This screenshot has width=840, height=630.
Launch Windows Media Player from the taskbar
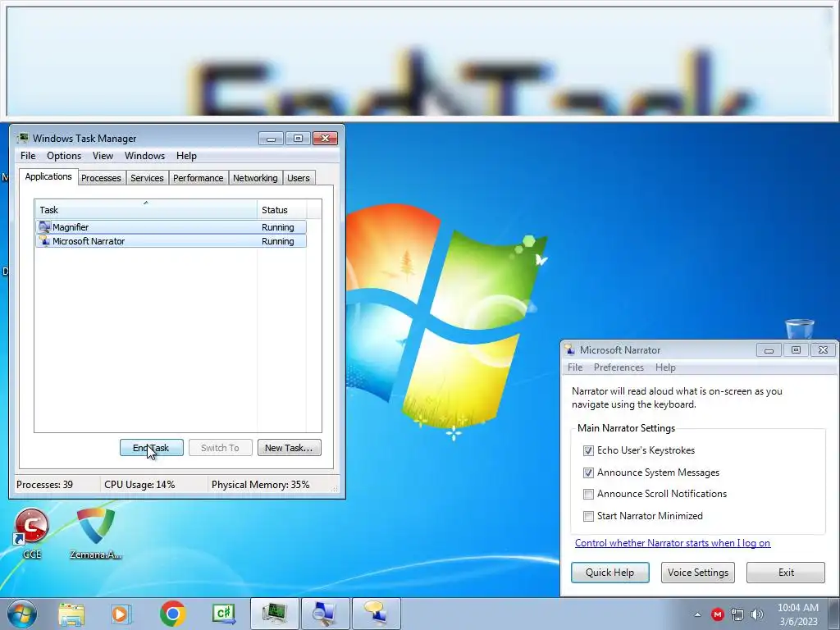[121, 614]
